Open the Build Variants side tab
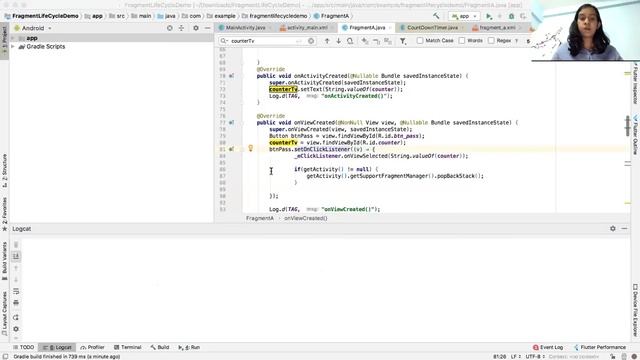This screenshot has height=360, width=640. 4,260
